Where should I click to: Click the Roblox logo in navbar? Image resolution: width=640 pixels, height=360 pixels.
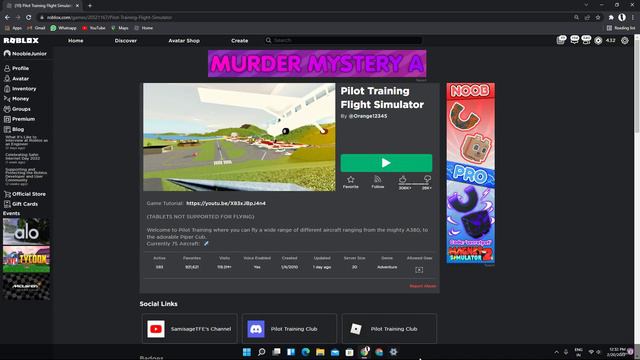click(x=21, y=40)
